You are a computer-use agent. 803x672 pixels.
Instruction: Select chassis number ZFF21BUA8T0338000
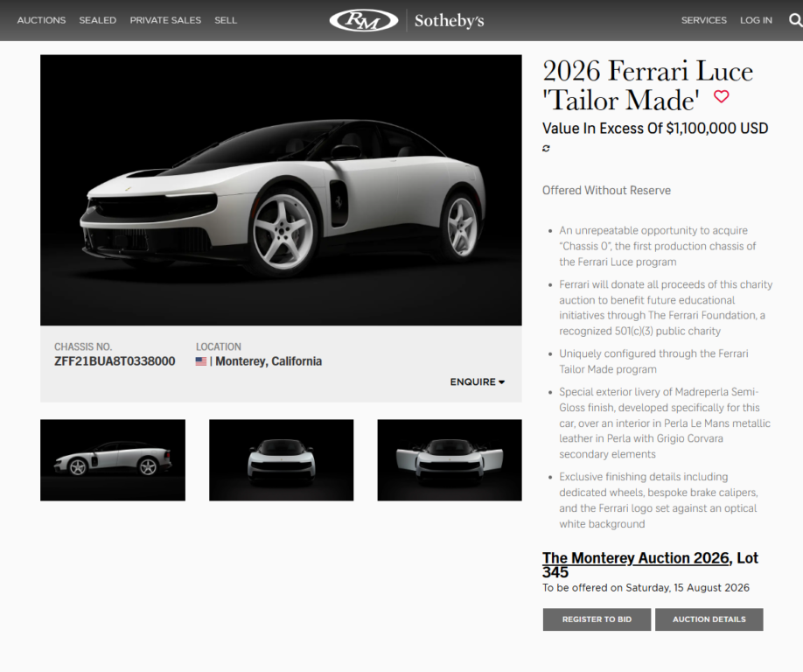[x=115, y=361]
